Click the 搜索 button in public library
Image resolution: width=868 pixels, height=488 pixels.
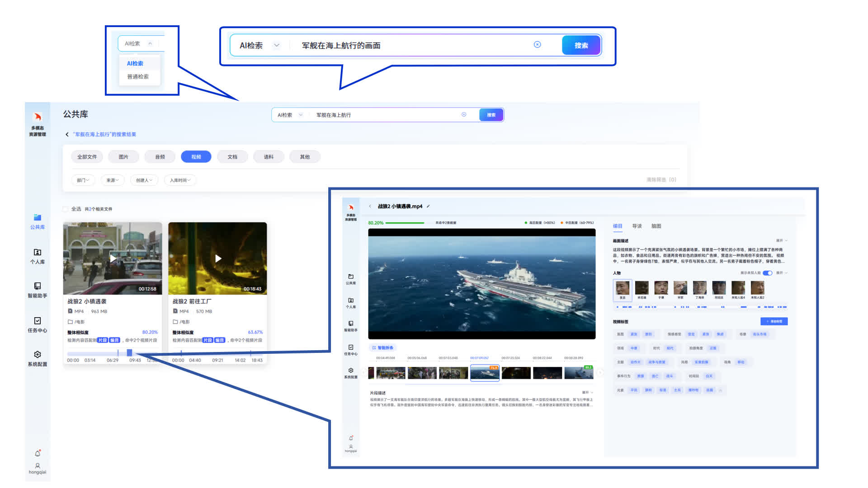[x=491, y=115]
